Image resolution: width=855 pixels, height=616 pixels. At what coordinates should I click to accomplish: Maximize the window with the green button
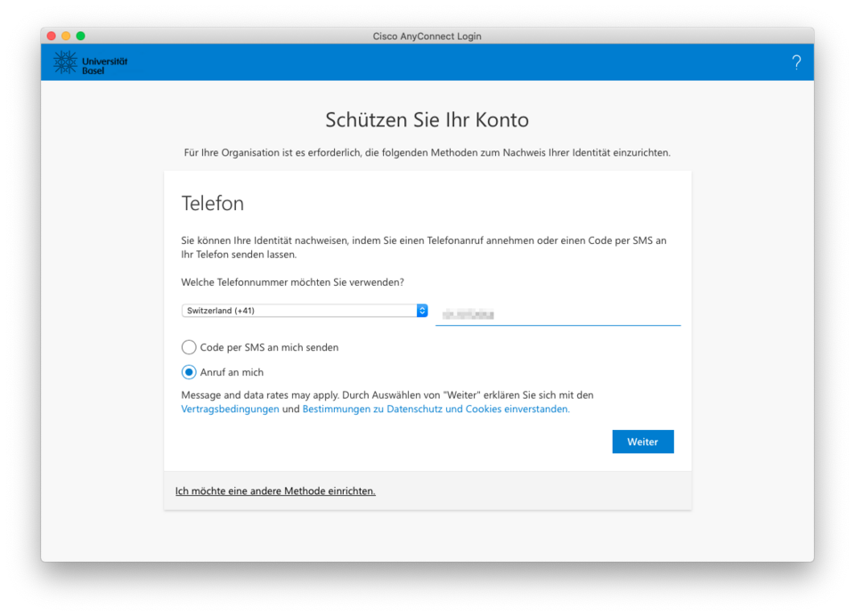pyautogui.click(x=80, y=36)
